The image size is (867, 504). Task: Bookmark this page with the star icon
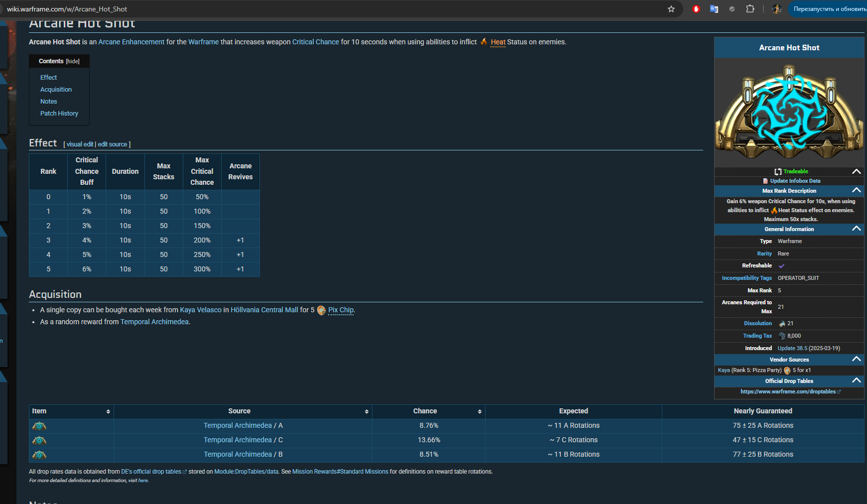(x=671, y=9)
